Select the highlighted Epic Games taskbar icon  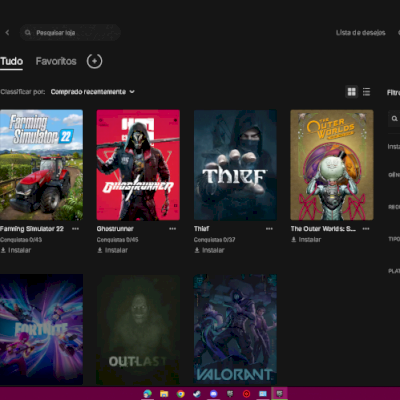point(279,394)
